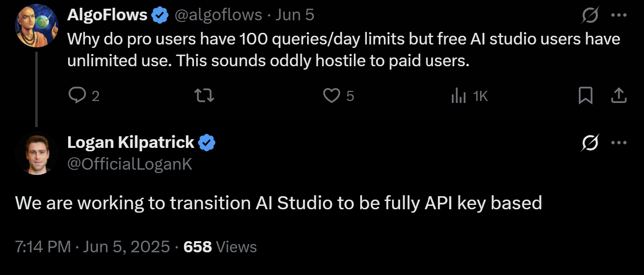
Task: Open Logan Kilpatrick's display name link
Action: pyautogui.click(x=130, y=143)
